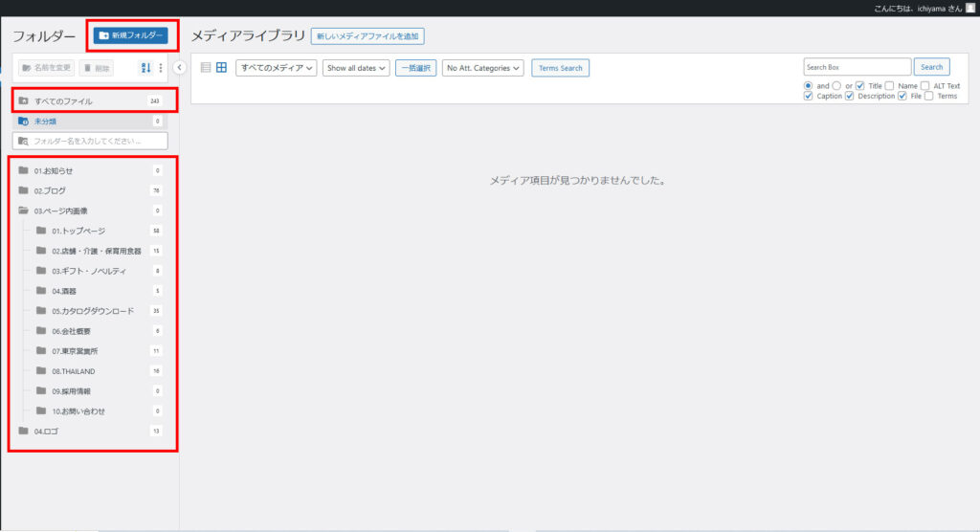Open the すべてのメディア type dropdown
Image resolution: width=980 pixels, height=532 pixels.
click(x=277, y=68)
